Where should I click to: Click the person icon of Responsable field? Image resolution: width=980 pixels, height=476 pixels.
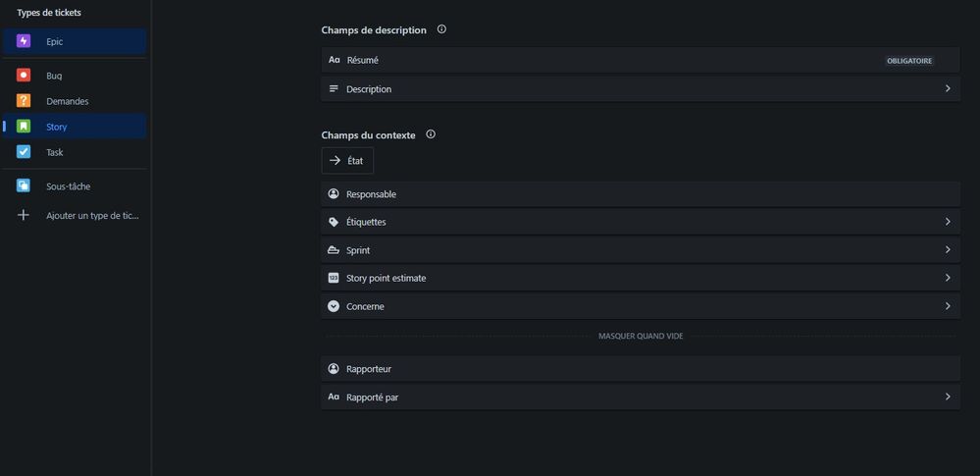tap(334, 194)
